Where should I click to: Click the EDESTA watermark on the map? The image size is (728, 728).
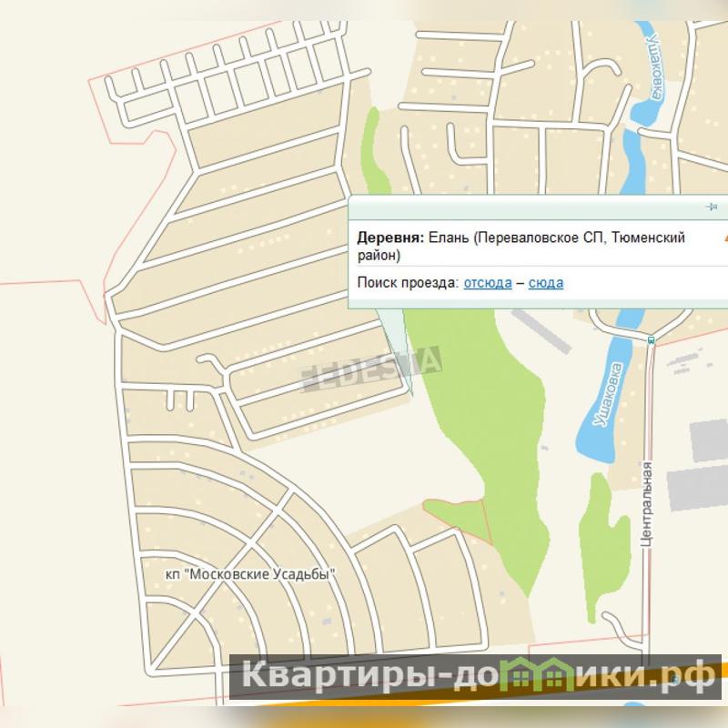click(x=371, y=366)
